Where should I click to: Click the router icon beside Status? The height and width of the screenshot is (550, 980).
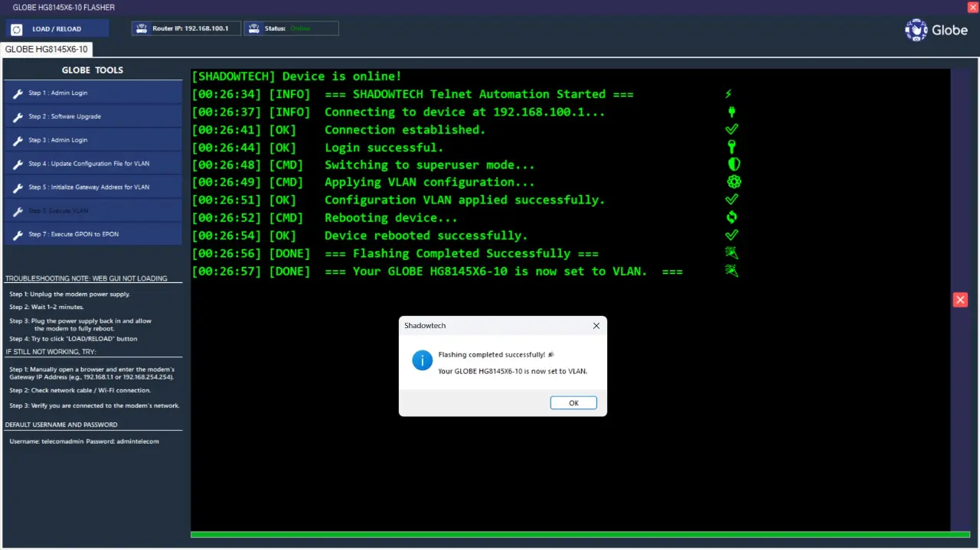[x=253, y=28]
